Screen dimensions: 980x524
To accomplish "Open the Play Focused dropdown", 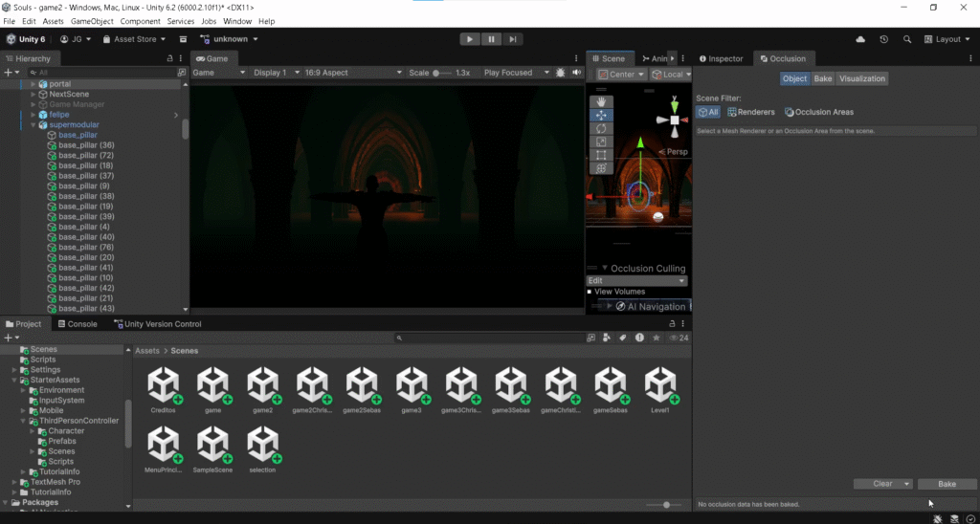I will tap(517, 73).
